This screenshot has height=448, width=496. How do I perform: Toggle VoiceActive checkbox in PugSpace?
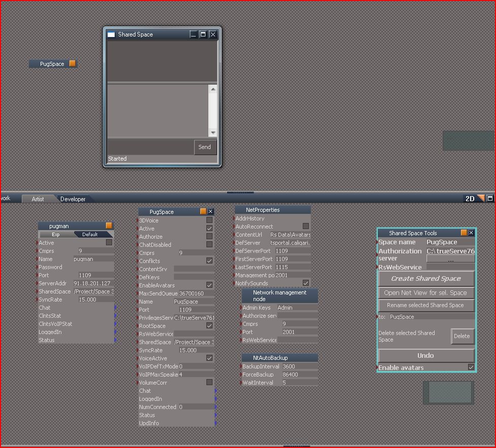tap(209, 358)
